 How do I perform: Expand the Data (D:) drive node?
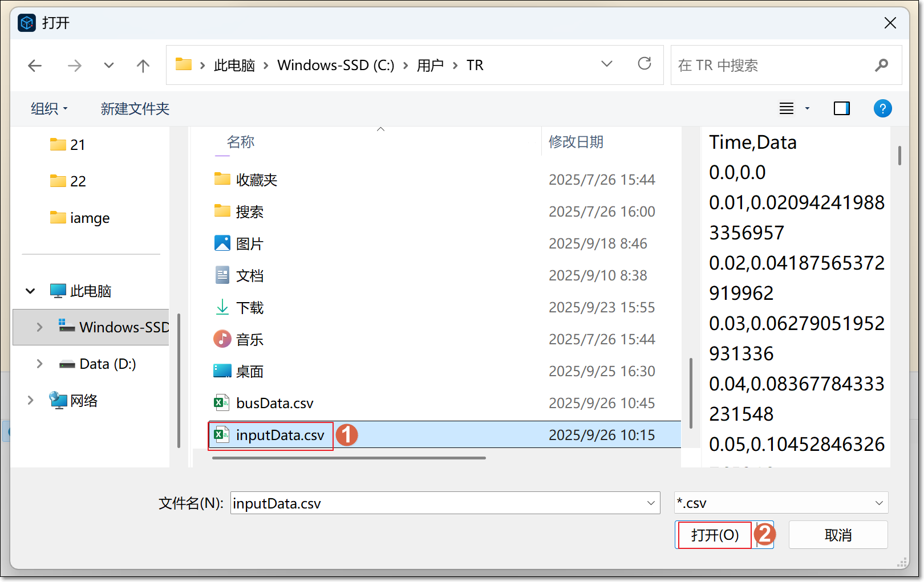coord(39,364)
